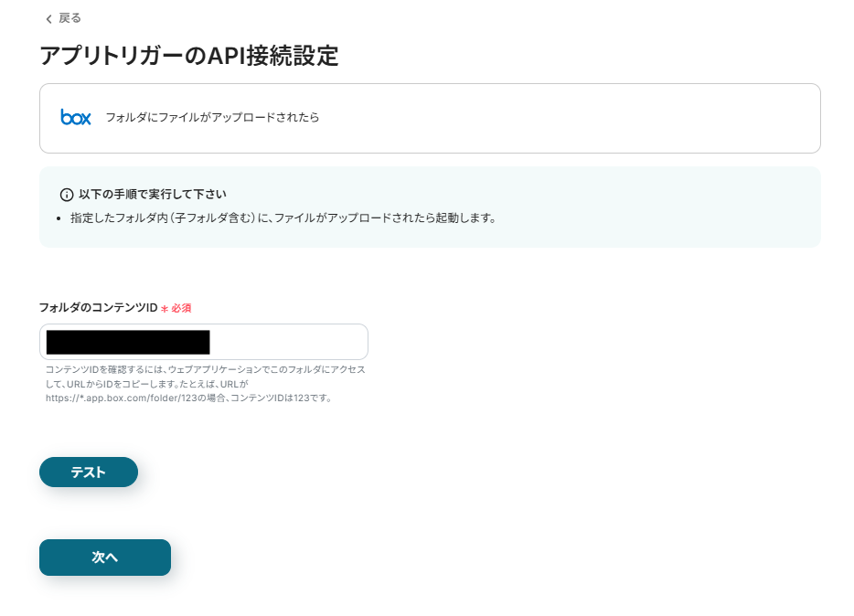The image size is (854, 616).
Task: Click the blank space after the redacted ID
Action: pyautogui.click(x=288, y=342)
